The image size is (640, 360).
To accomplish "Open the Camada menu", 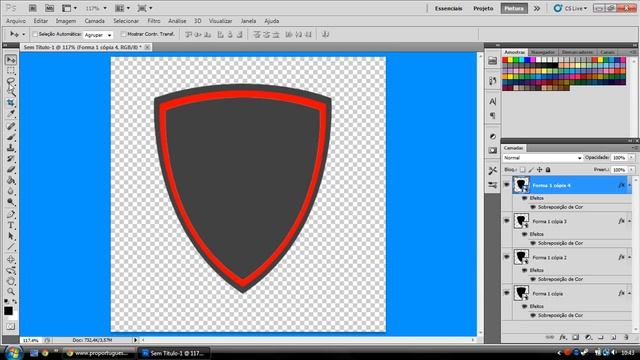I will (x=95, y=21).
